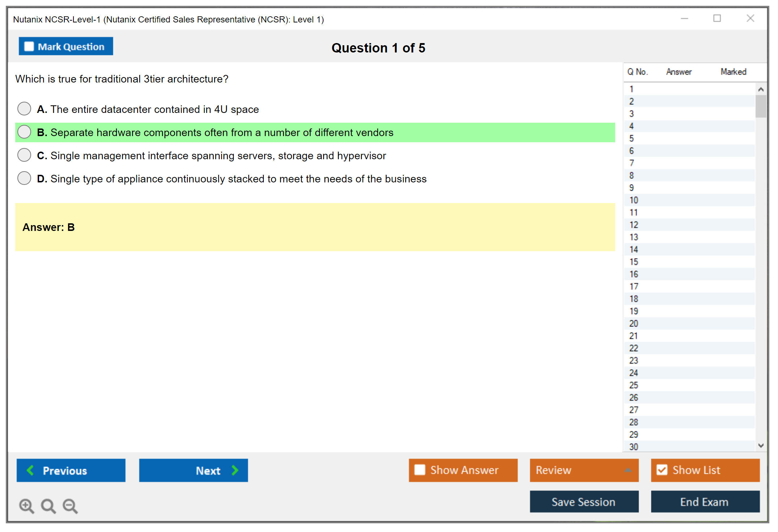
Task: Click the Marked column header
Action: [733, 72]
